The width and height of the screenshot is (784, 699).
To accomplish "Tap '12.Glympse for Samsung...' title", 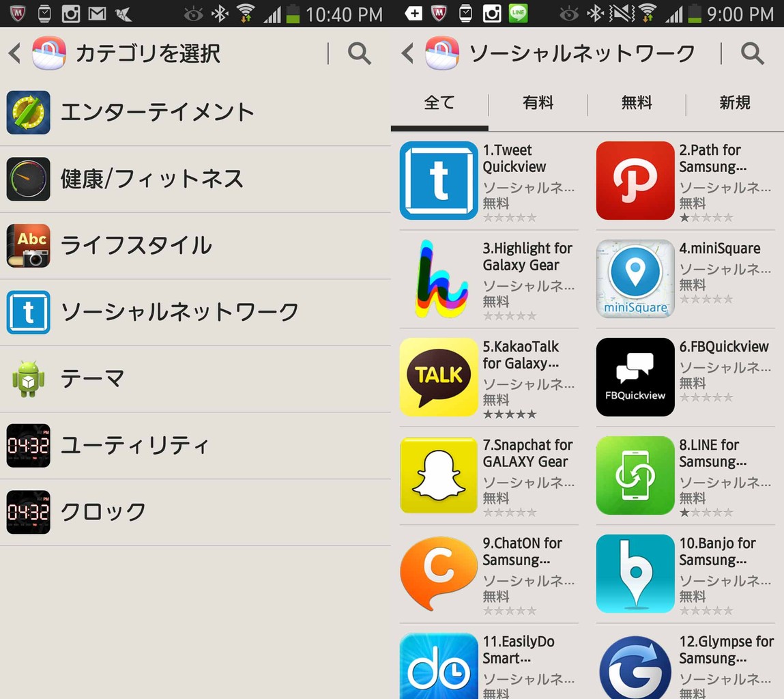I will [726, 650].
